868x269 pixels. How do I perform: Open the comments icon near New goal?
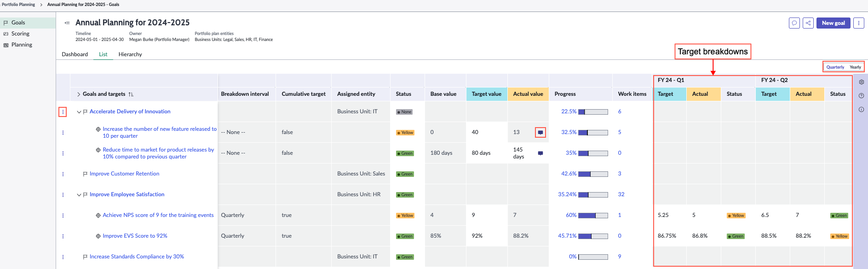click(794, 23)
